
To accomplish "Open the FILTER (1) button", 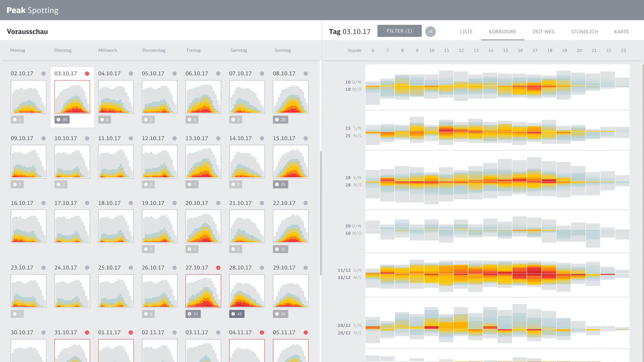I will 399,31.
